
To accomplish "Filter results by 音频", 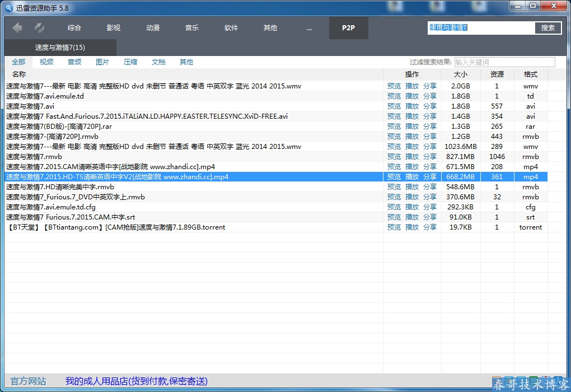I will (74, 62).
